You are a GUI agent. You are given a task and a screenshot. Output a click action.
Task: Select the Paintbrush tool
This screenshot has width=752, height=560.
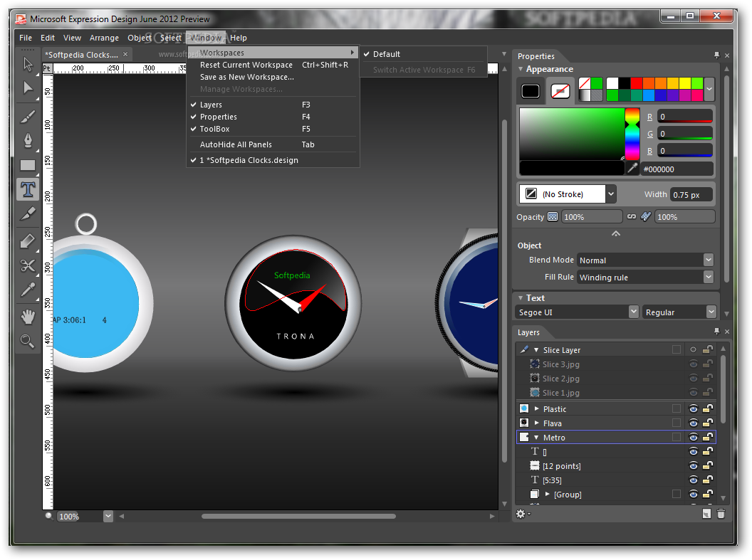(28, 117)
